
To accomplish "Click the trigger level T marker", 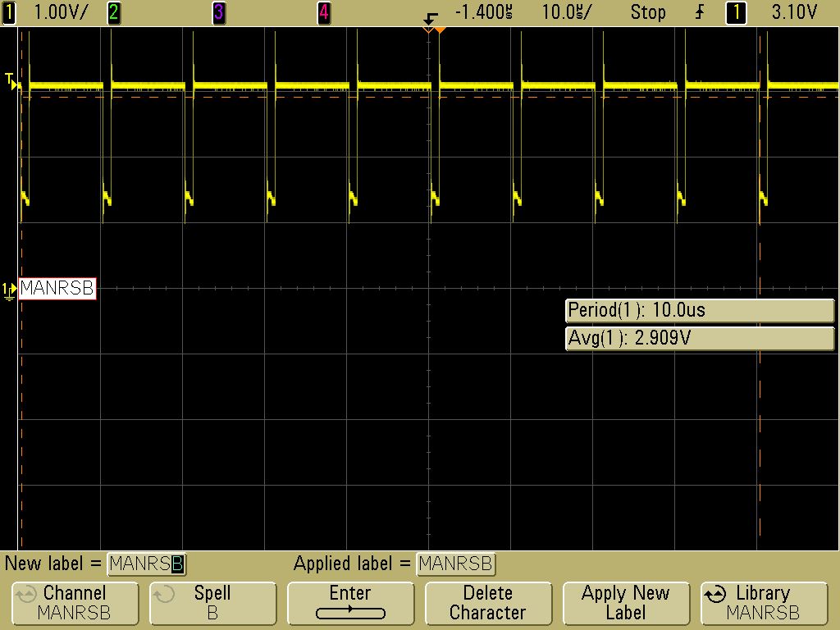I will pos(11,82).
